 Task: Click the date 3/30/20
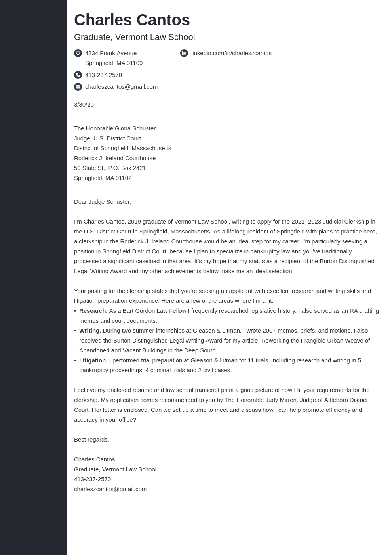click(x=84, y=105)
